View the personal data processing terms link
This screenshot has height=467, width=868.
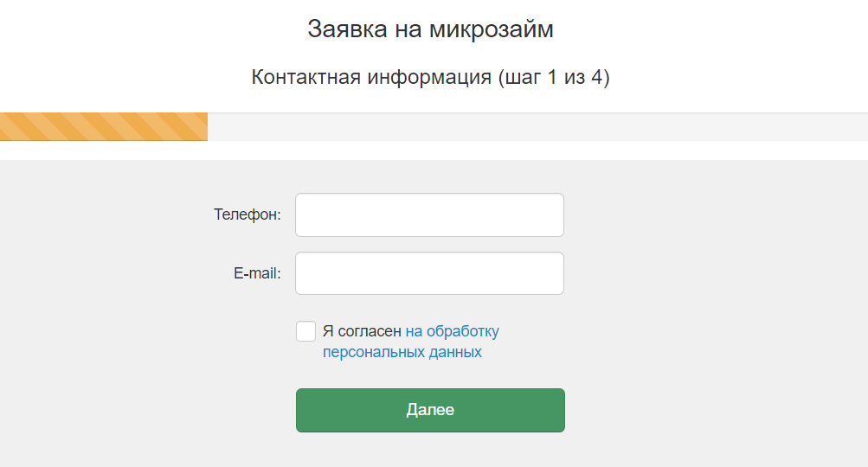click(x=402, y=353)
